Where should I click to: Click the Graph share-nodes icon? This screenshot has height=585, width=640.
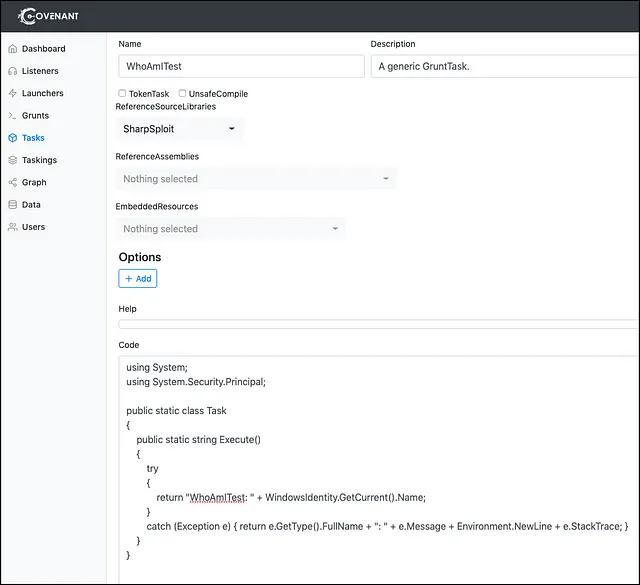click(13, 182)
